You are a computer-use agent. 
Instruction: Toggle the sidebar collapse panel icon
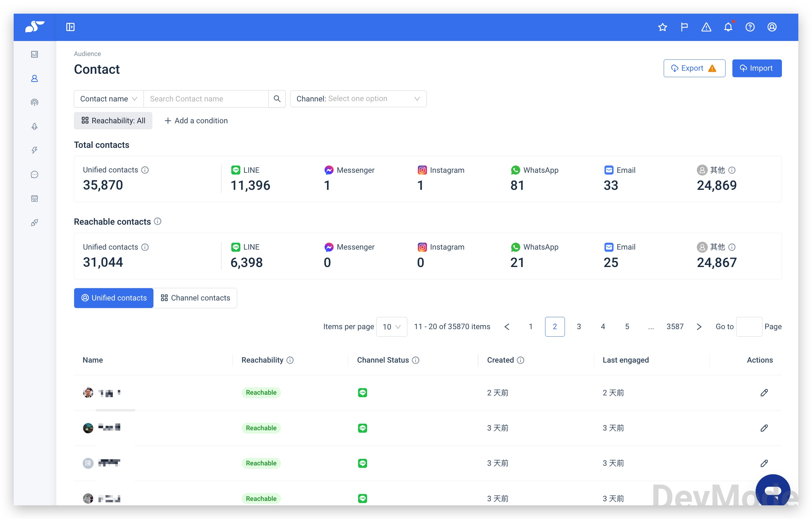tap(70, 27)
